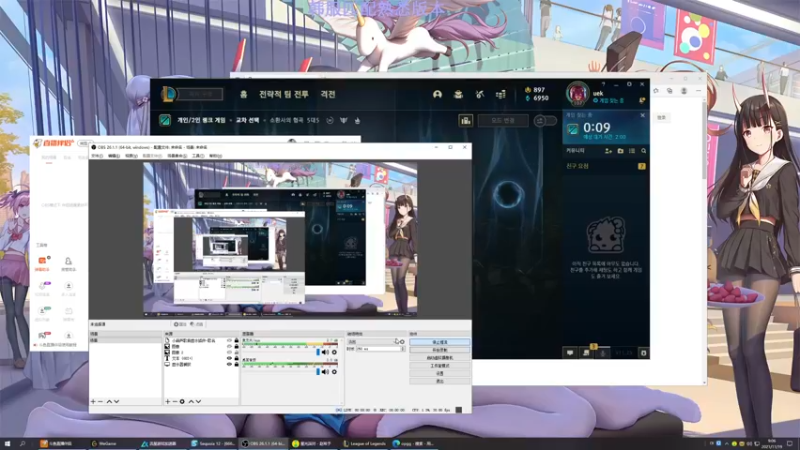Adjust OBS transition duration spinner

(403, 349)
